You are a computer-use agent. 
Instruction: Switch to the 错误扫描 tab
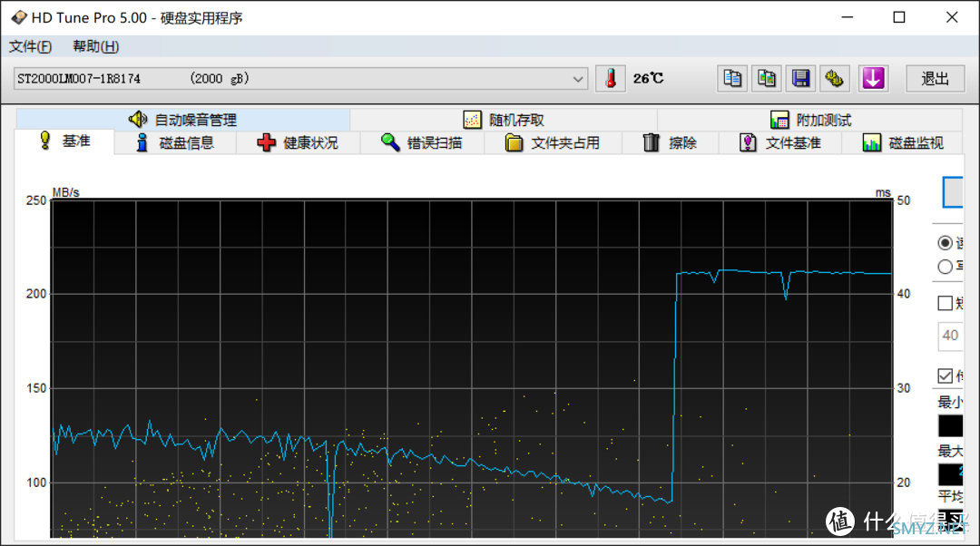pos(422,142)
